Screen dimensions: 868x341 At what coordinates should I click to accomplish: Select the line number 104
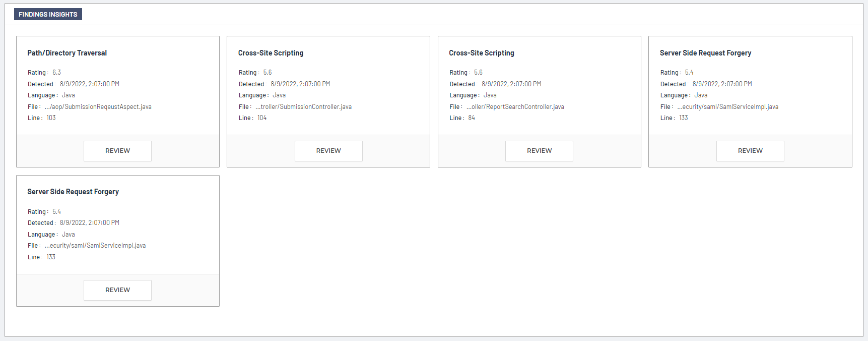[x=262, y=118]
